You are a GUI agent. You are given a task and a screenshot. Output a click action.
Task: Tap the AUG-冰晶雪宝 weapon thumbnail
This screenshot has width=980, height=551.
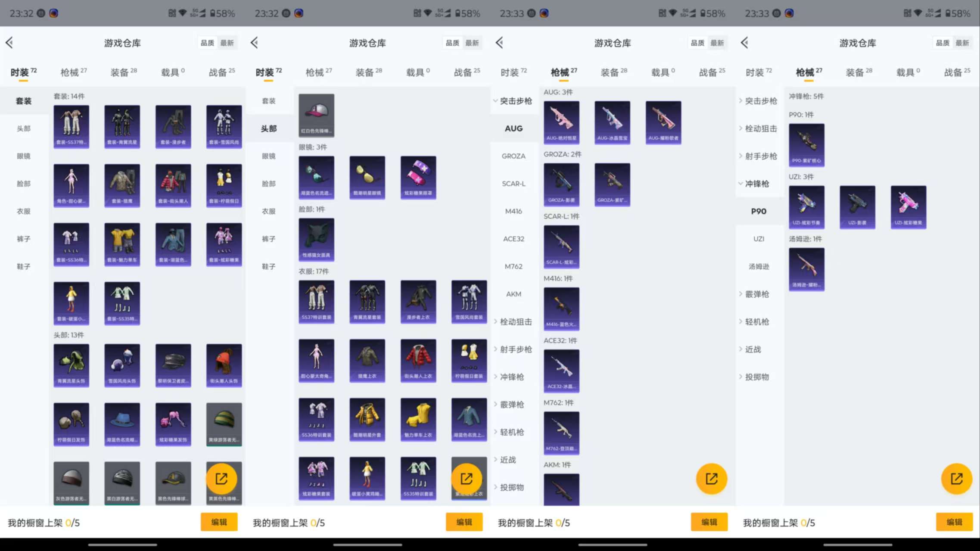(x=612, y=123)
